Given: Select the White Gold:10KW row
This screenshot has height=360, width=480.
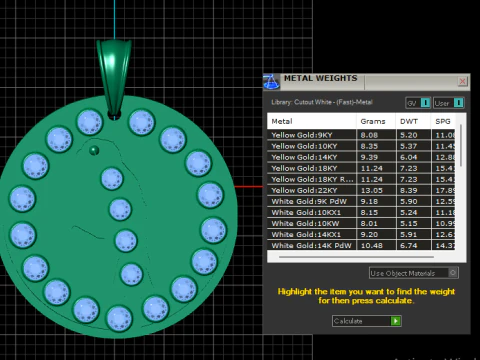Looking at the screenshot, I should [x=361, y=223].
